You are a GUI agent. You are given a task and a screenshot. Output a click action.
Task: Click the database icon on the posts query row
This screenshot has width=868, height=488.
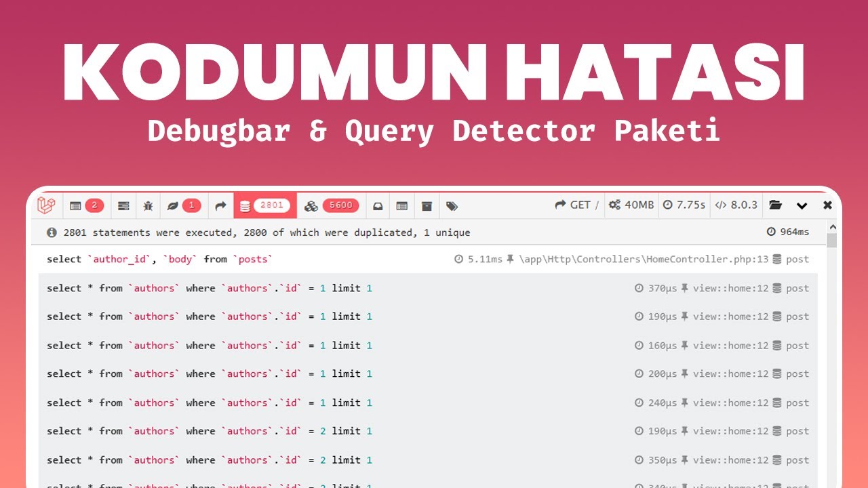[777, 260]
